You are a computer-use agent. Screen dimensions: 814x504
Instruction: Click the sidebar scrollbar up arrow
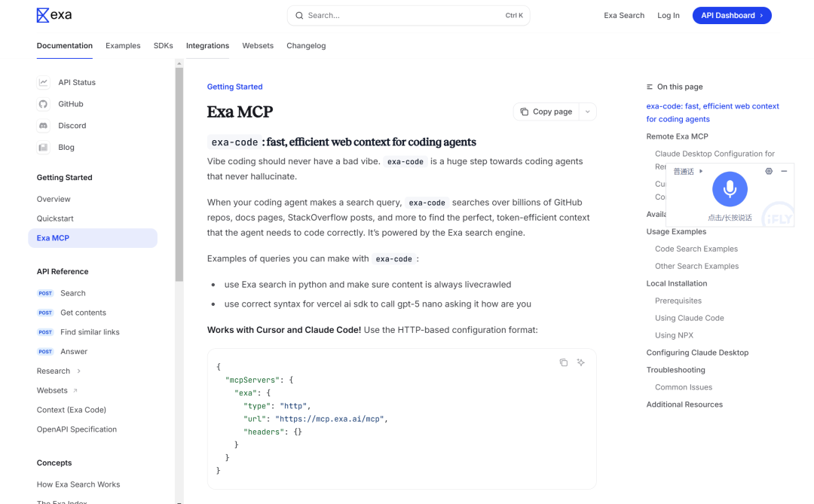point(179,64)
